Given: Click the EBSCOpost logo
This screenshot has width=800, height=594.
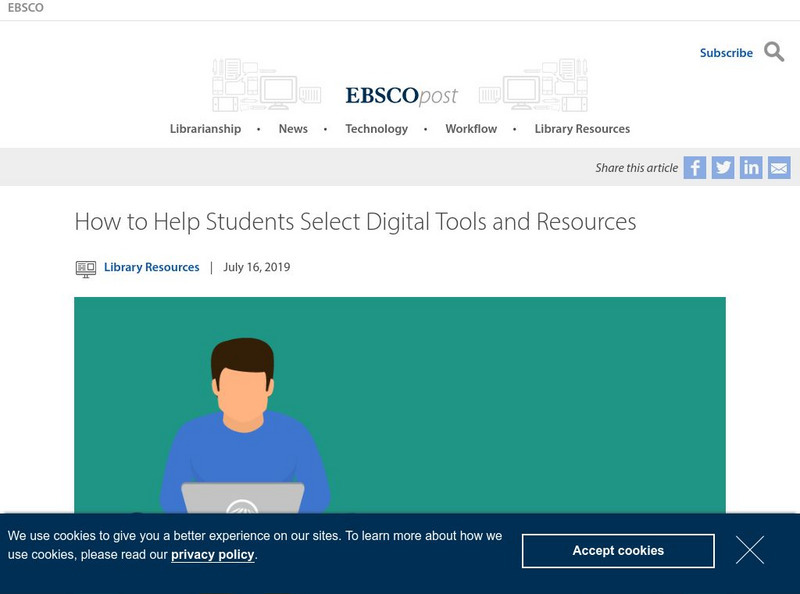Looking at the screenshot, I should pos(401,96).
